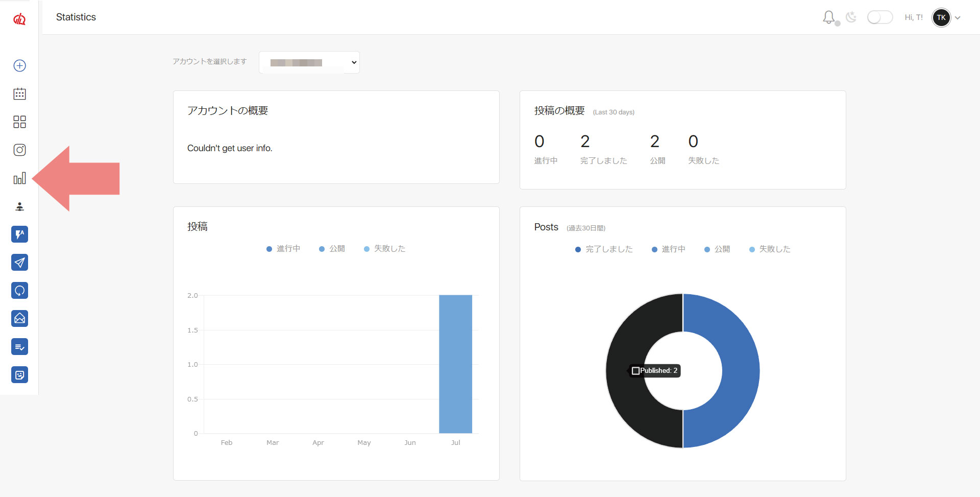
Task: Open the Instagram icon in sidebar
Action: [19, 150]
